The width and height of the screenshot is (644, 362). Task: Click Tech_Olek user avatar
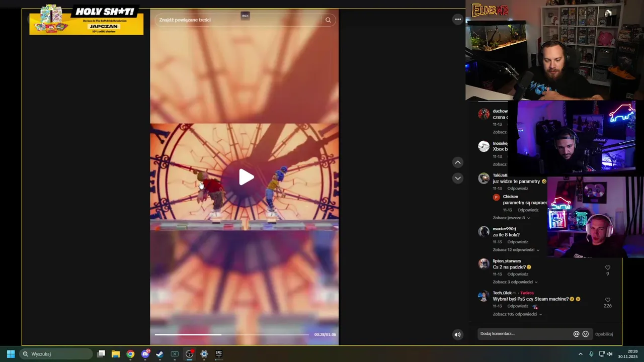click(484, 296)
